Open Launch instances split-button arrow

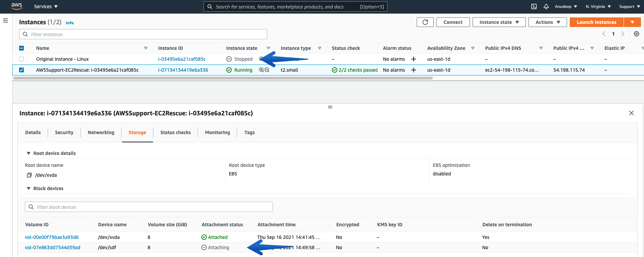[632, 22]
